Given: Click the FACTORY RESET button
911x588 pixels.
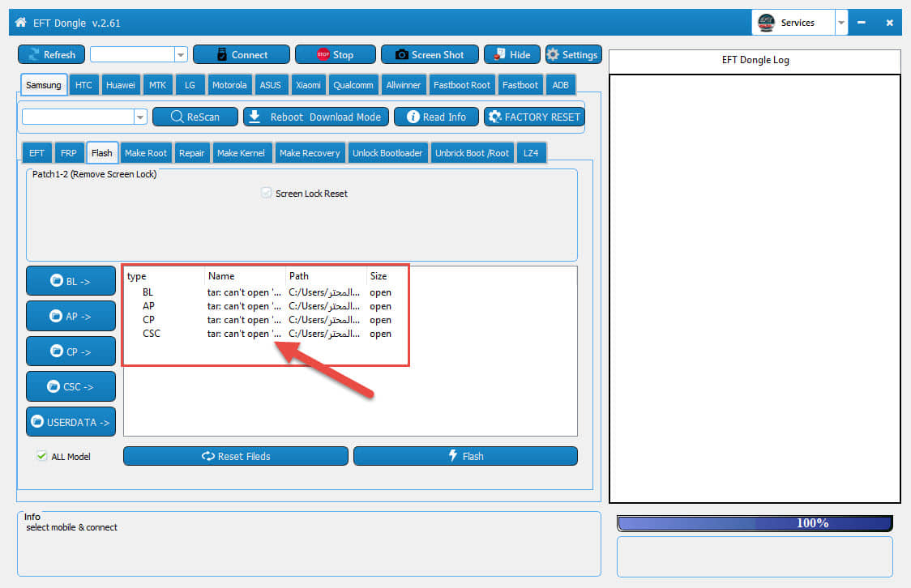Looking at the screenshot, I should 534,117.
